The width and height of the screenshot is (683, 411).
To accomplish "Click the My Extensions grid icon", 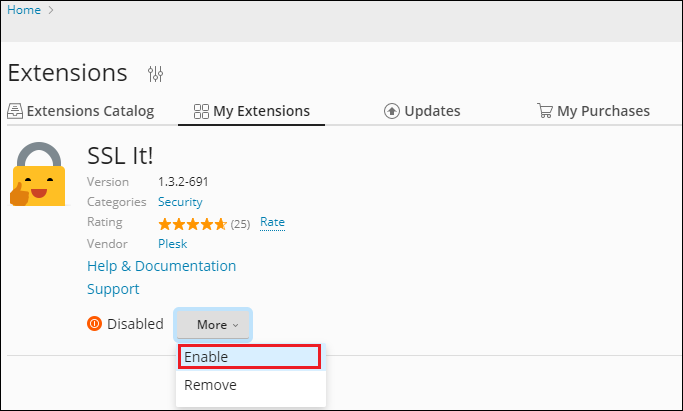I will [201, 111].
